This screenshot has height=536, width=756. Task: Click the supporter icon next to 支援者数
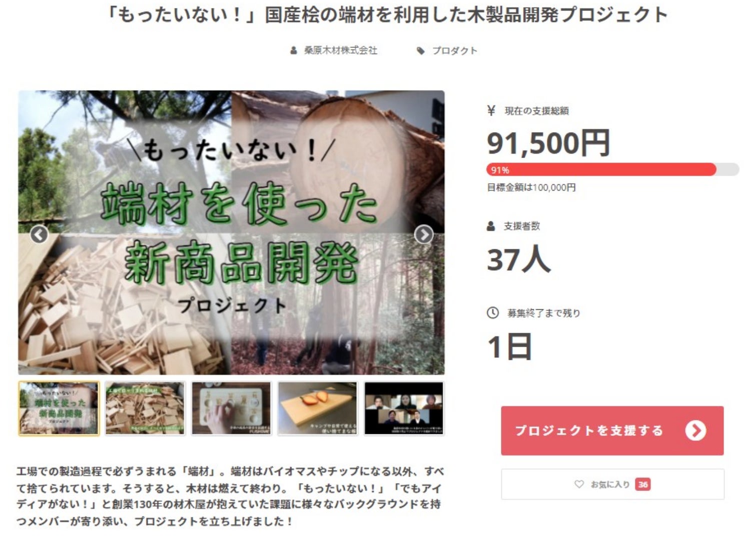click(x=491, y=226)
